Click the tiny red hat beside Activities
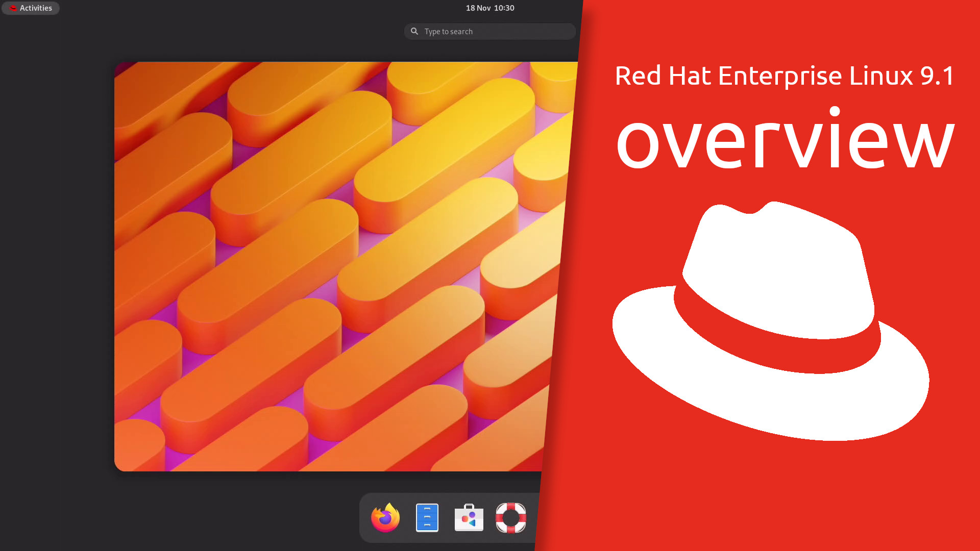Image resolution: width=980 pixels, height=551 pixels. coord(13,8)
